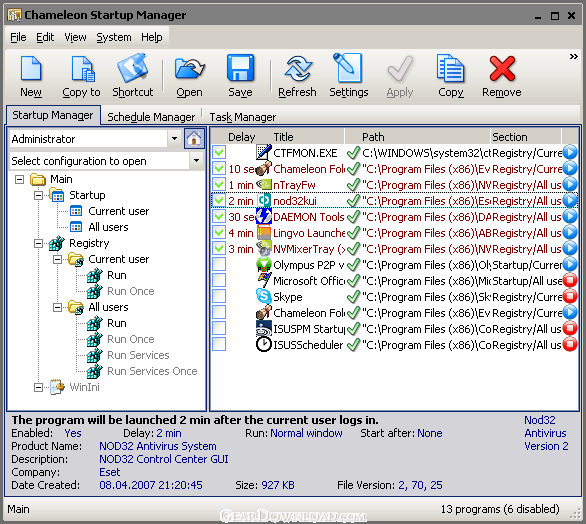This screenshot has height=524, width=586.
Task: Open the Administrator user dropdown
Action: tap(175, 139)
